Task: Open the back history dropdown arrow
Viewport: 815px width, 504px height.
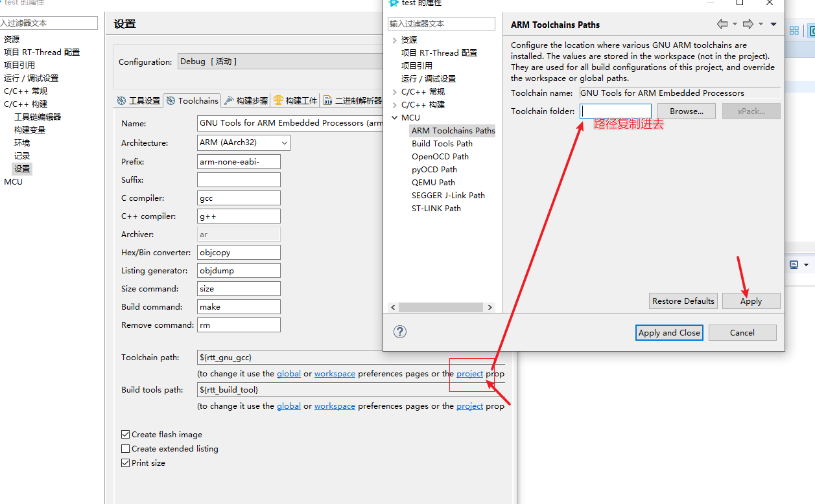Action: tap(735, 24)
